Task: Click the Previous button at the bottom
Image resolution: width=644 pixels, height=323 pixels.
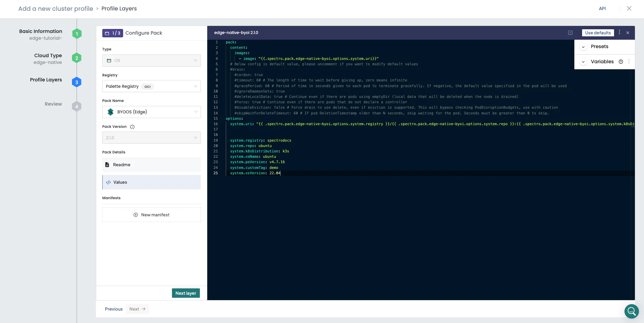Action: 113,309
